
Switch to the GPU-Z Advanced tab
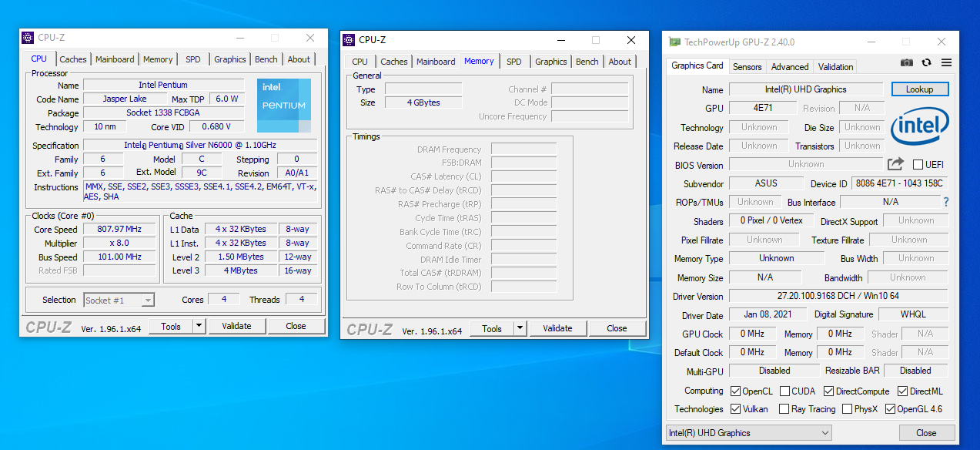coord(790,67)
